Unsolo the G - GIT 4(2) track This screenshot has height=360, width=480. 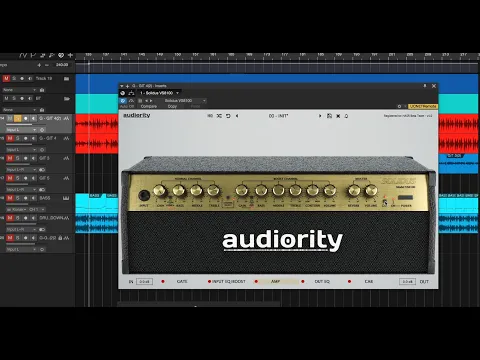[x=18, y=118]
